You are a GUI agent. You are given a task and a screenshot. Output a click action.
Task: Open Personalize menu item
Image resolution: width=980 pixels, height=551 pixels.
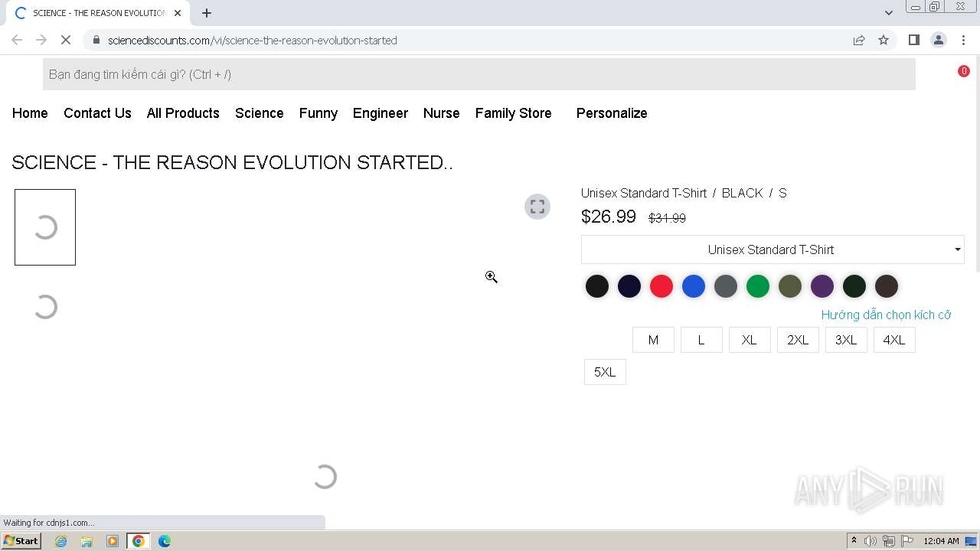(612, 113)
